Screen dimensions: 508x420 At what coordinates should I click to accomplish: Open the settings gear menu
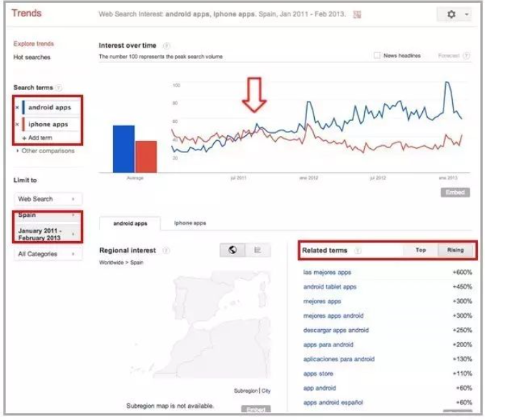click(451, 14)
